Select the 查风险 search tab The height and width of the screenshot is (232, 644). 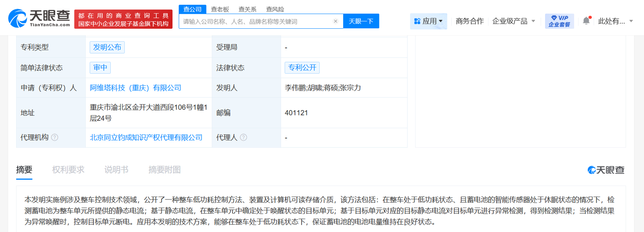tap(275, 9)
